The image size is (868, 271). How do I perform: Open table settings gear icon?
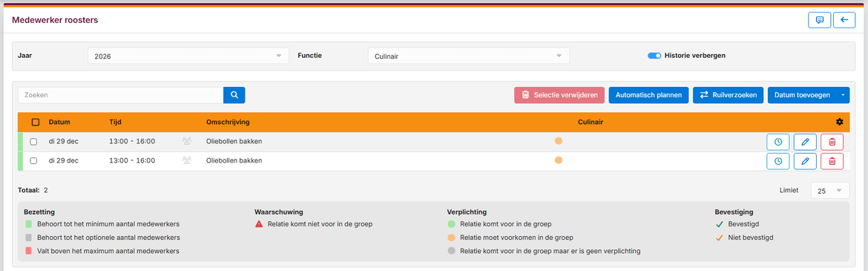839,122
